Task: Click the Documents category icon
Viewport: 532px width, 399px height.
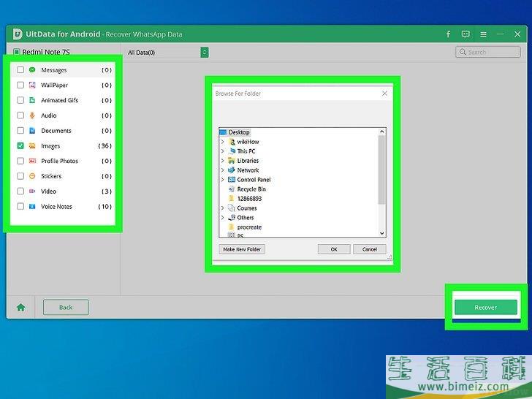Action: [x=32, y=131]
